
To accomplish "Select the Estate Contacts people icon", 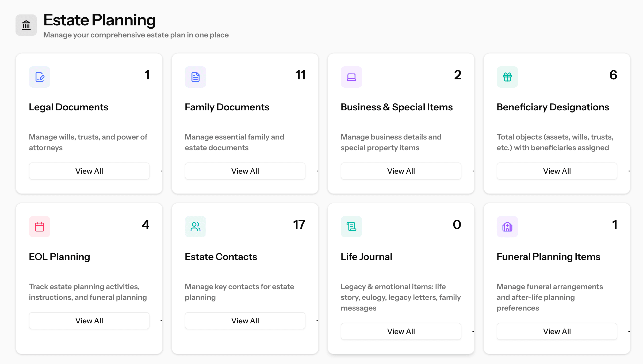I will [x=195, y=227].
